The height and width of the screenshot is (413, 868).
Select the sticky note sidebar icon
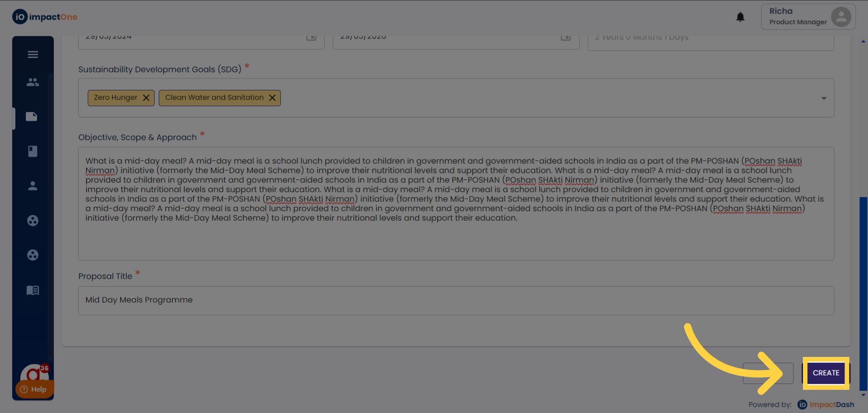click(x=32, y=117)
